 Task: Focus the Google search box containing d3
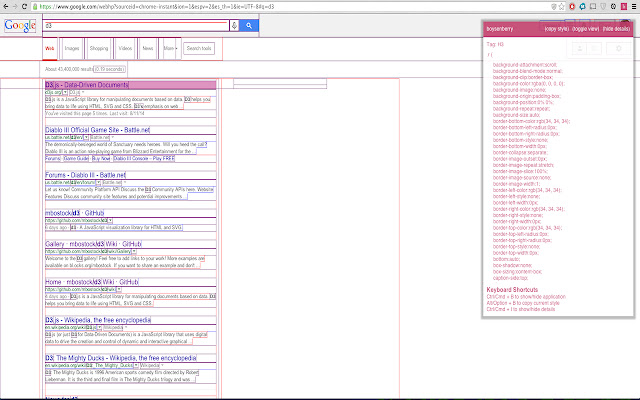pos(136,26)
